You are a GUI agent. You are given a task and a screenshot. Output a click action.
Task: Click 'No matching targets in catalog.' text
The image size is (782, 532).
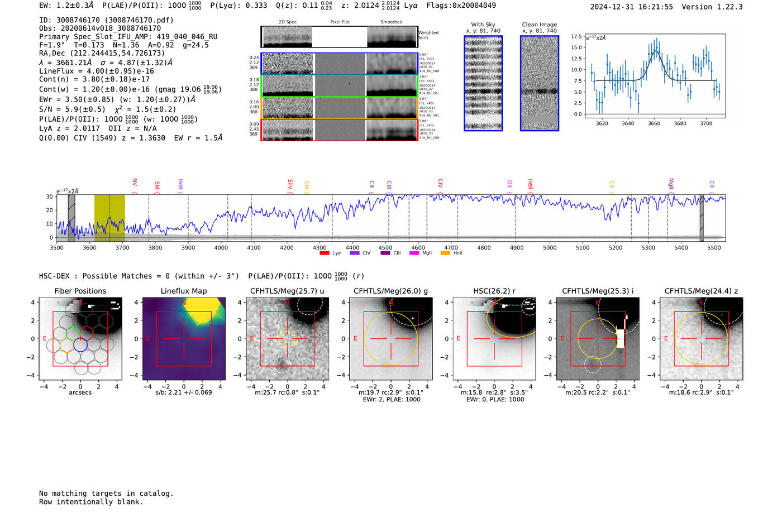(x=106, y=493)
